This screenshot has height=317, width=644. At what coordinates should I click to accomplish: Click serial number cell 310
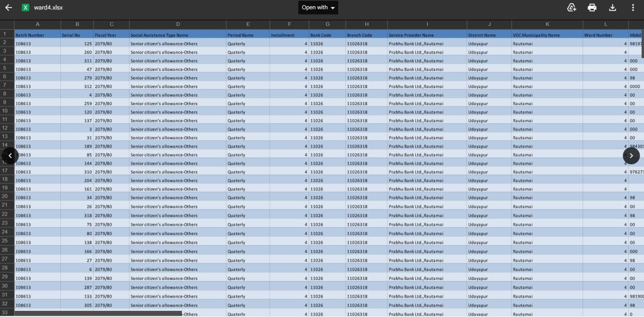click(77, 172)
